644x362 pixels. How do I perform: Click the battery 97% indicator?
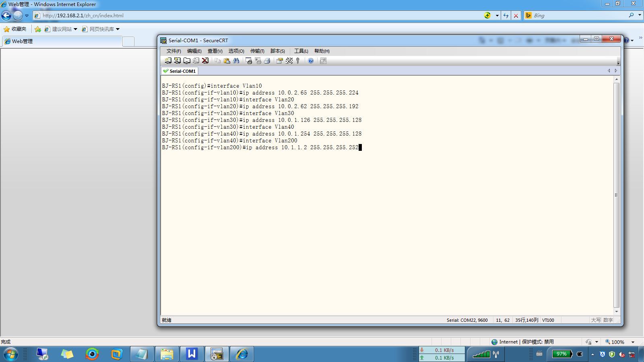pos(562,354)
